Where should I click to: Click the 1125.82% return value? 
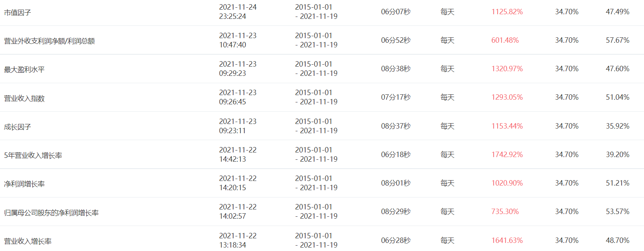pos(507,12)
